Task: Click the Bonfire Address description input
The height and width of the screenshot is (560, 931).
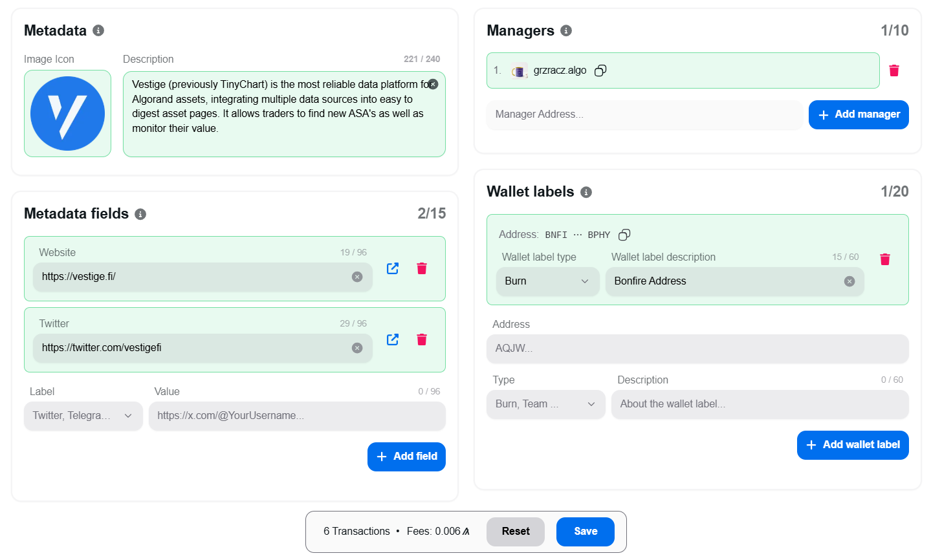Action: tap(734, 281)
